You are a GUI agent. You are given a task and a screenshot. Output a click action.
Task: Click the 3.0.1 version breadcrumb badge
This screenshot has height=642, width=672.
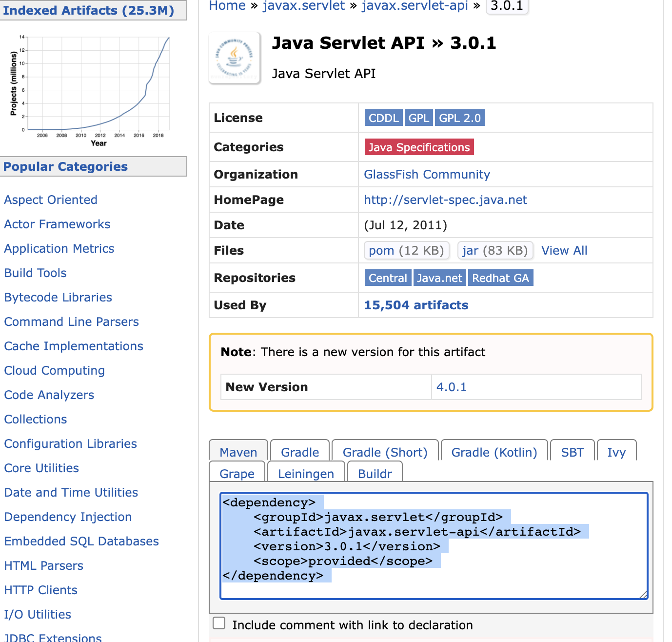click(x=507, y=6)
